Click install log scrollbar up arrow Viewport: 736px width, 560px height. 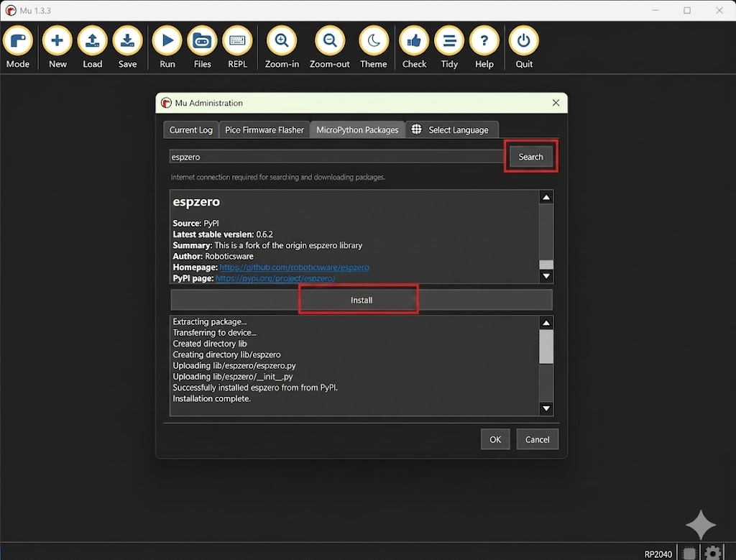546,323
